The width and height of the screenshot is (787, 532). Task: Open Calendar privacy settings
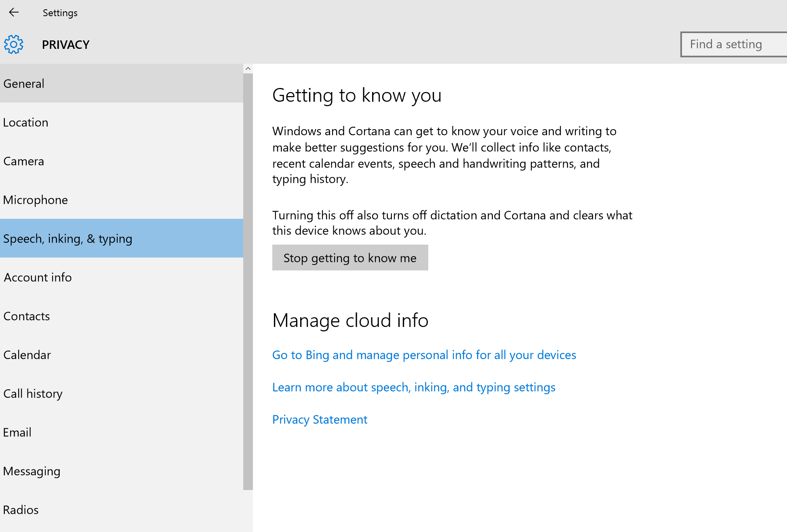pos(122,355)
